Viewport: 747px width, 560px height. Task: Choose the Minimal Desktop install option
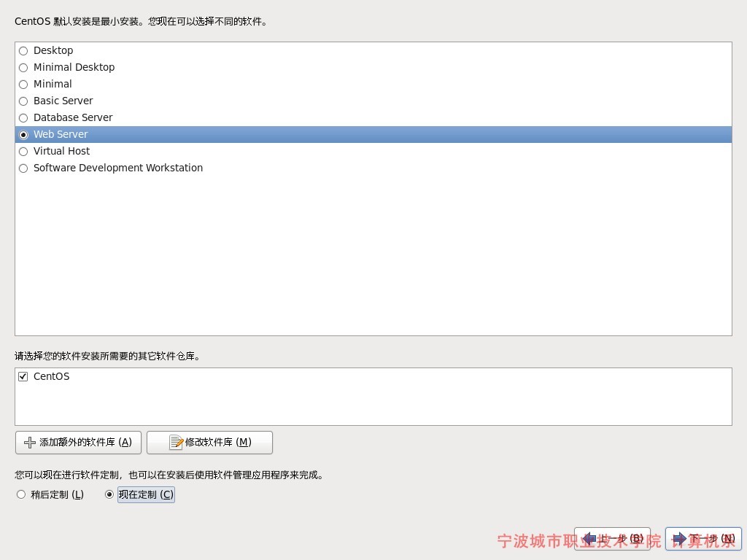coord(23,68)
